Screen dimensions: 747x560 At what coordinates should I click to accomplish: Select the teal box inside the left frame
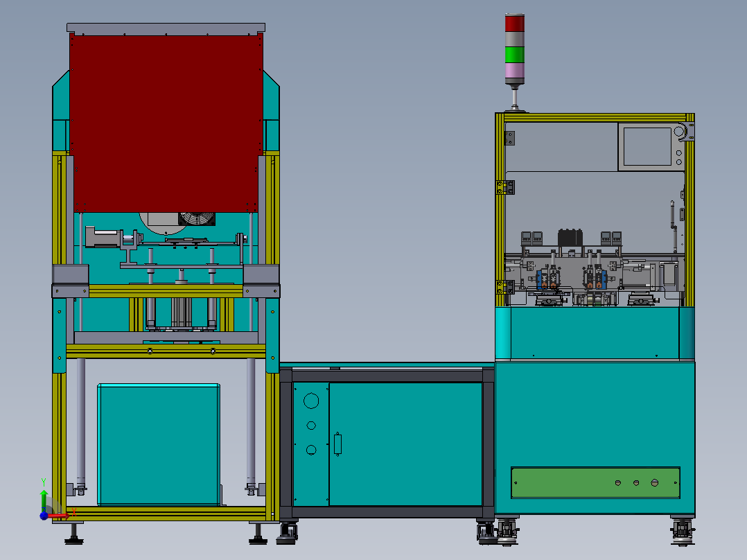159,444
